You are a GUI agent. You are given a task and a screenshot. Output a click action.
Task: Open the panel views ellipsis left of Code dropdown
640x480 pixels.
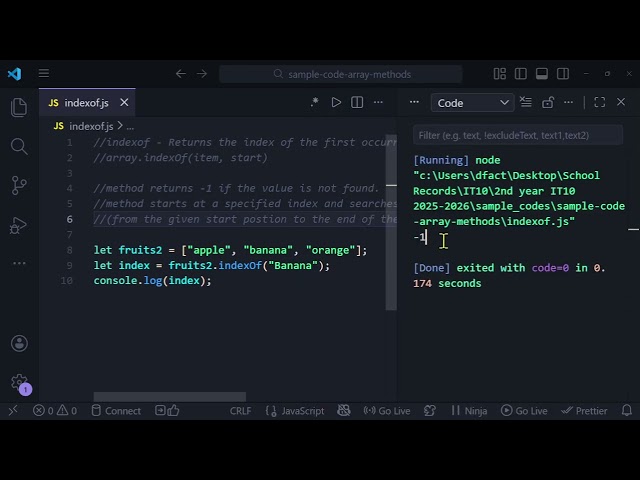point(414,102)
